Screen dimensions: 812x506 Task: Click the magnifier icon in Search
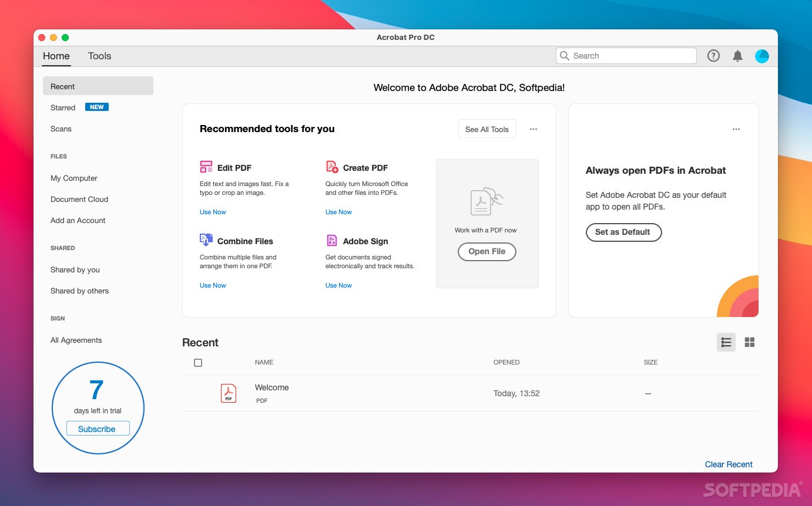565,56
